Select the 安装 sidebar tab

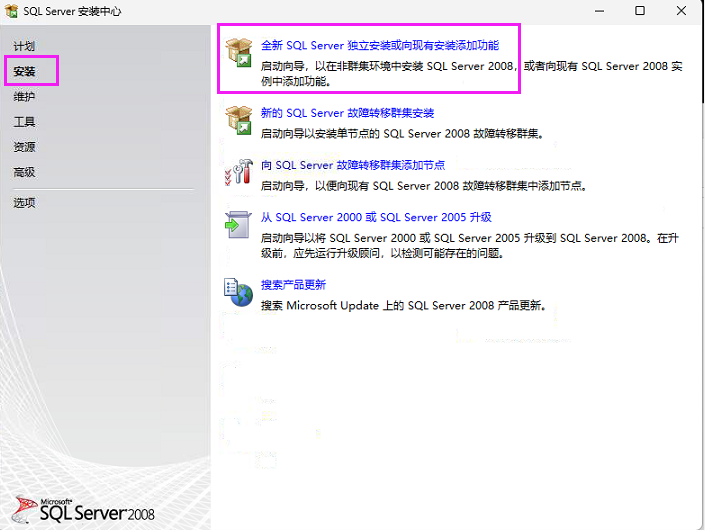[24, 71]
